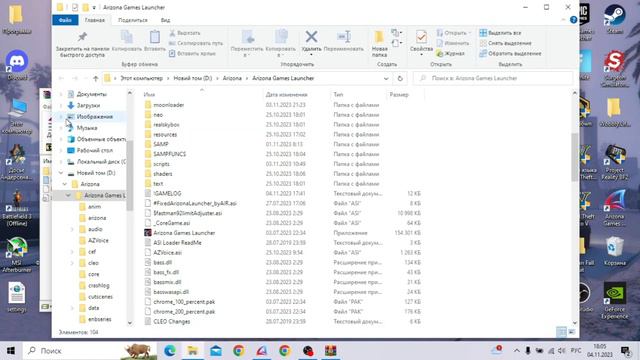Click navigation pane scrollbar thumb

[x=130, y=176]
